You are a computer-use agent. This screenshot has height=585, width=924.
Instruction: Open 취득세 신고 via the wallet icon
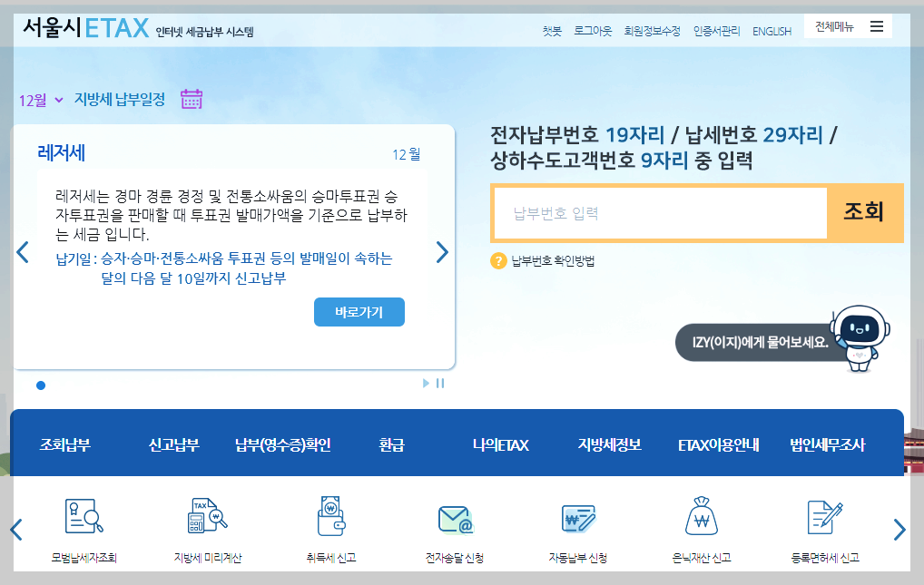(330, 514)
